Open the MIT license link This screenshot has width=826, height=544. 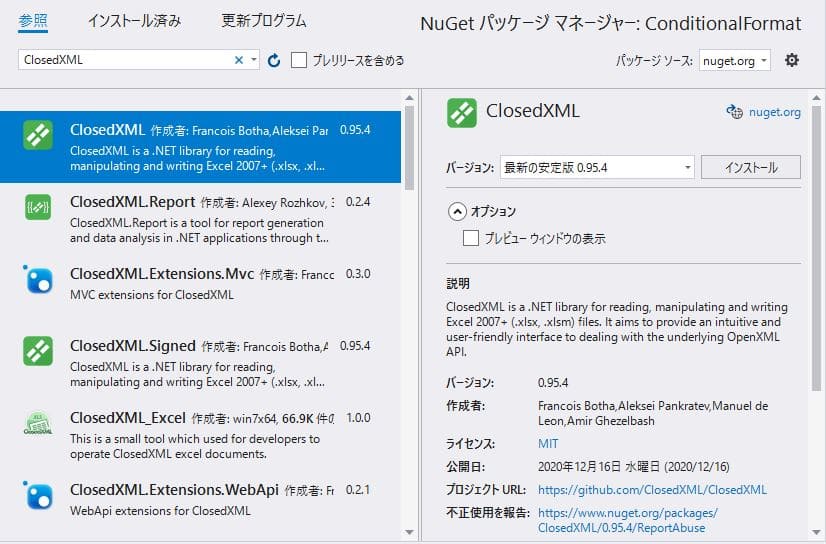coord(548,443)
